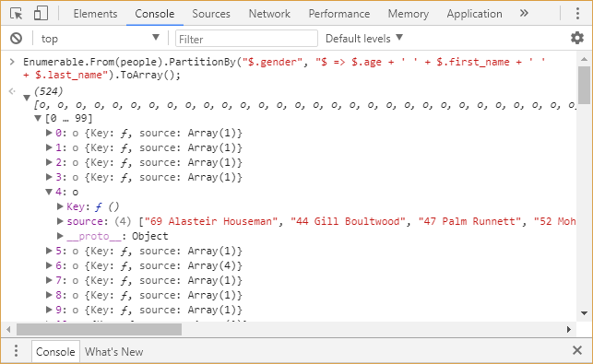Open the What's New drawer tab
The image size is (593, 364).
[x=113, y=352]
